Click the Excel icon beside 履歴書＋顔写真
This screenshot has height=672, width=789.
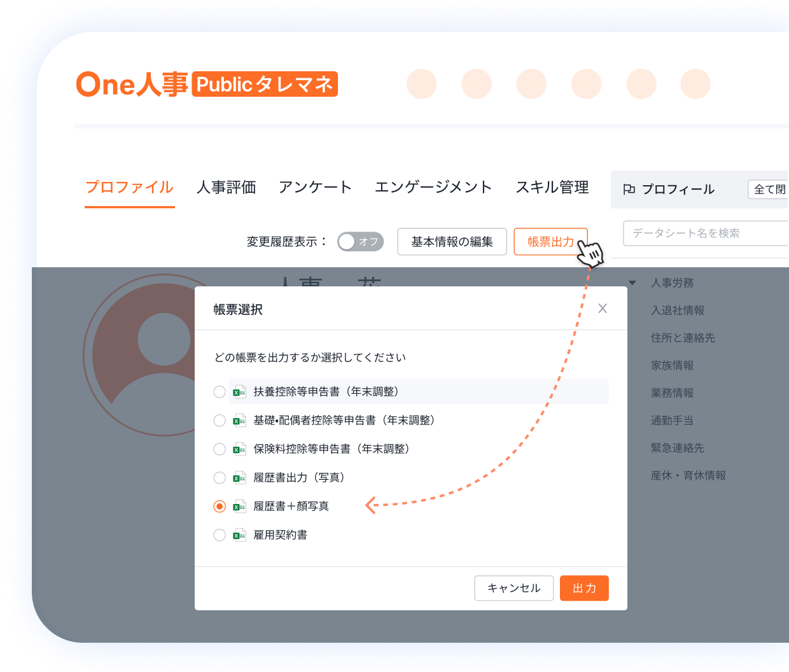tap(239, 507)
